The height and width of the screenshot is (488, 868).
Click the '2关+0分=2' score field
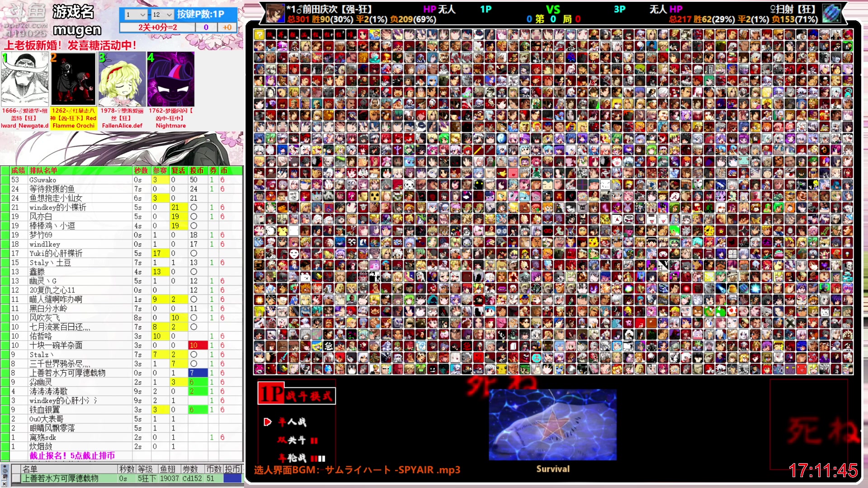point(158,27)
